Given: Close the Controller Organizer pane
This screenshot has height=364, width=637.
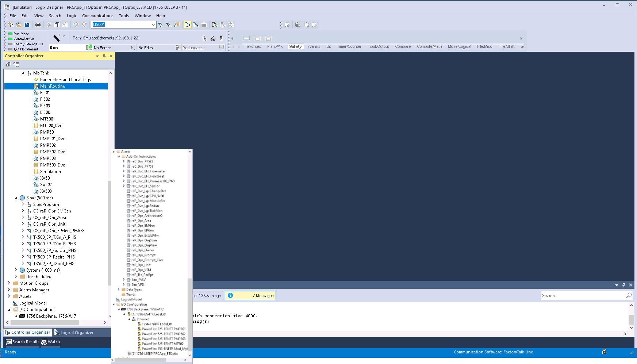Looking at the screenshot, I should (x=111, y=56).
